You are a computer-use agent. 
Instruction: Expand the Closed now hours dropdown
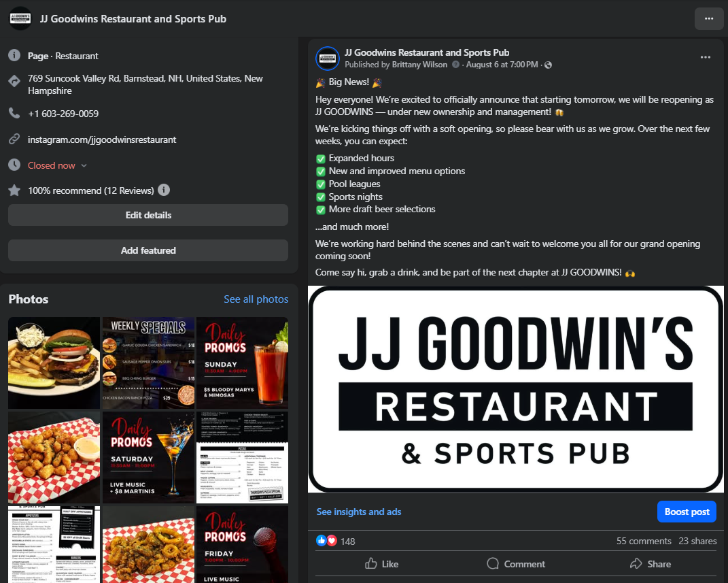tap(58, 165)
